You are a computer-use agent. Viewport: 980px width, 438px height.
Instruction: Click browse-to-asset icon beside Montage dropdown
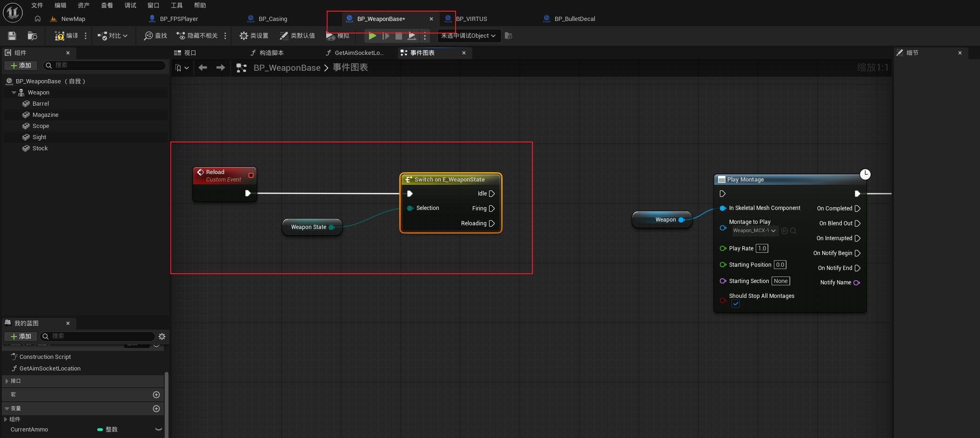(x=793, y=231)
